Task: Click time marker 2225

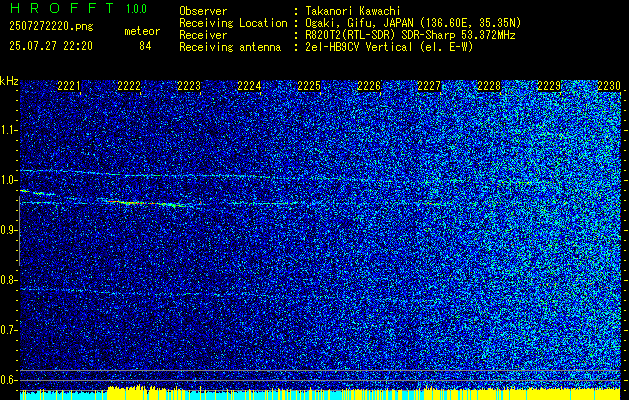Action: pyautogui.click(x=309, y=86)
